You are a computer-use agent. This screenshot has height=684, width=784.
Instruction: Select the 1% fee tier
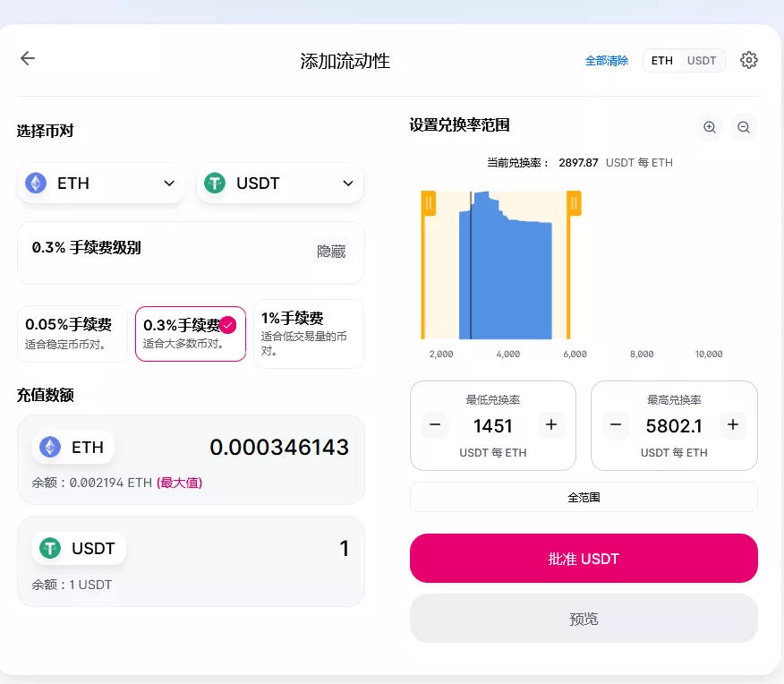tap(309, 334)
